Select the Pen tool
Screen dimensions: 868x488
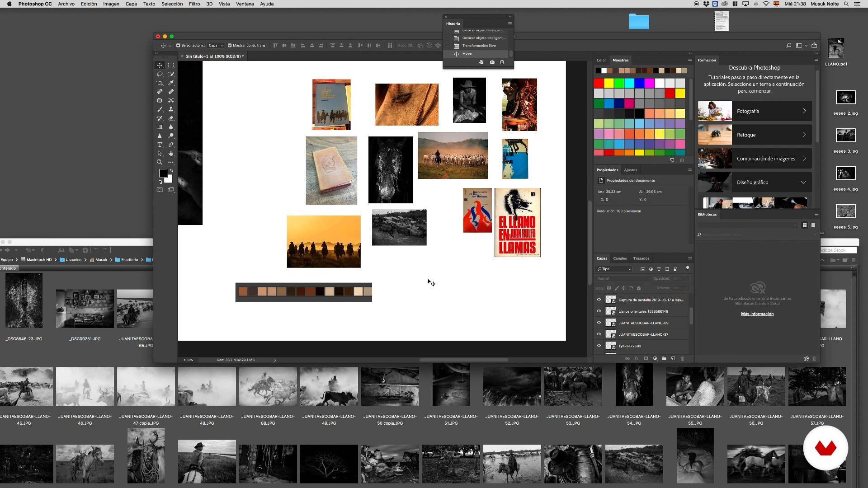point(171,145)
